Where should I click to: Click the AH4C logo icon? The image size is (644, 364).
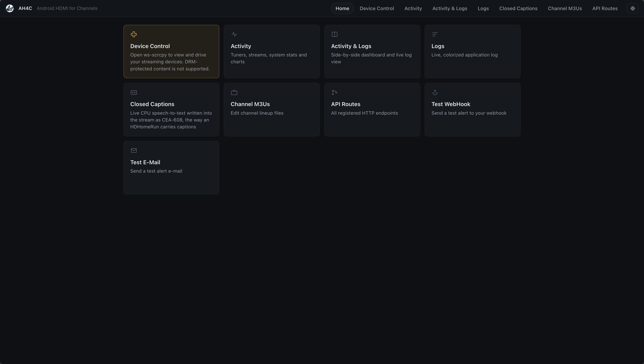coord(10,8)
